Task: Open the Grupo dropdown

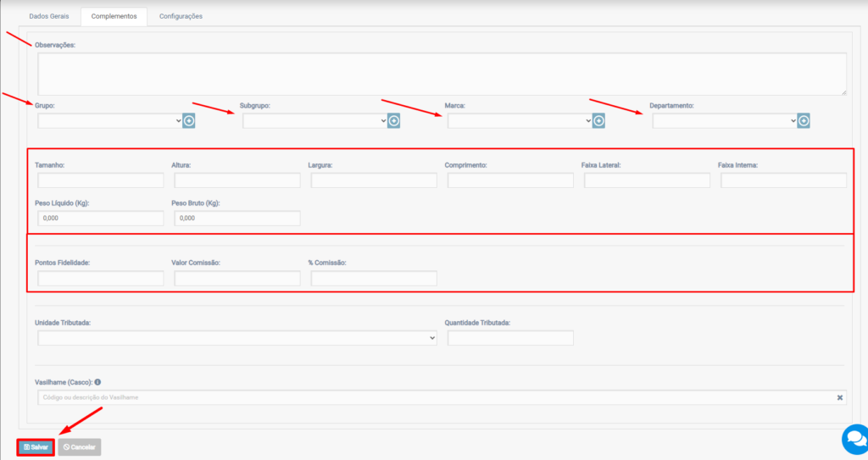Action: (109, 121)
